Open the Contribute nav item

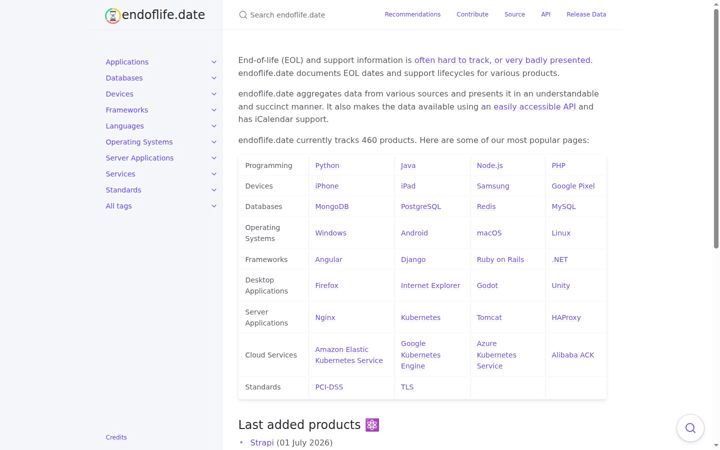click(x=472, y=15)
